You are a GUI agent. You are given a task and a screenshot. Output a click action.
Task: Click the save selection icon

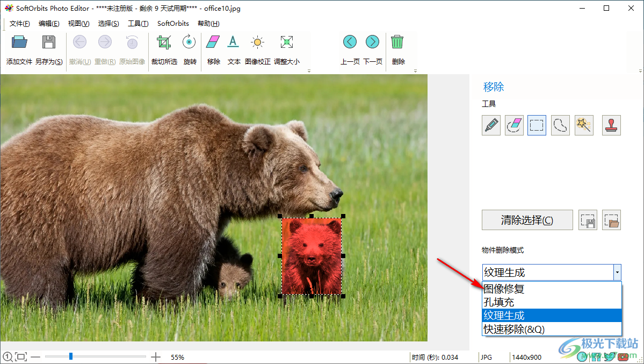tap(588, 219)
